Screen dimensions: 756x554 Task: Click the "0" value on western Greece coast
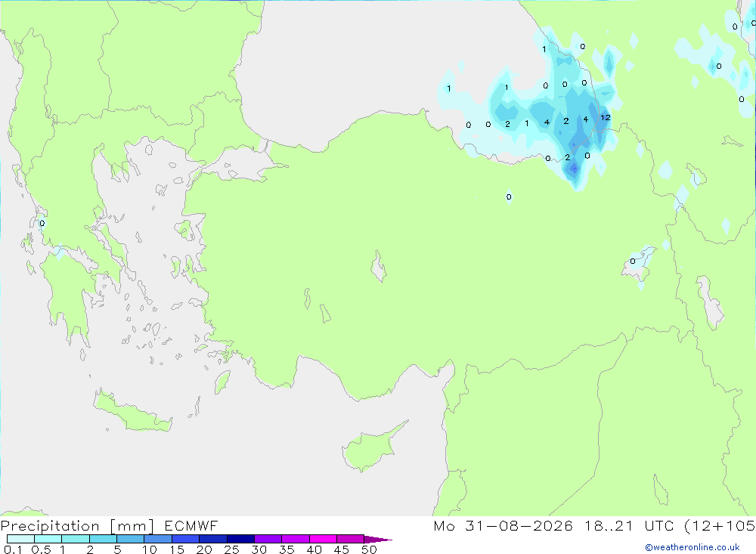[x=42, y=223]
